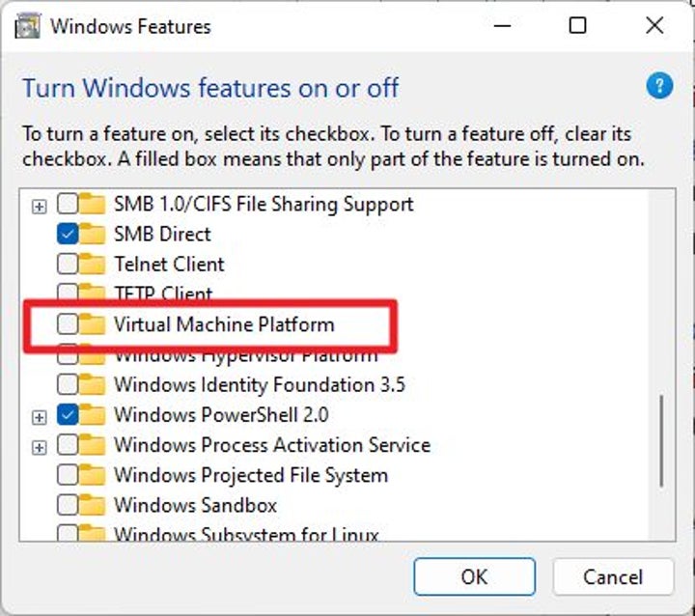Expand the Windows PowerShell 2.0 tree node
695x616 pixels.
click(39, 416)
